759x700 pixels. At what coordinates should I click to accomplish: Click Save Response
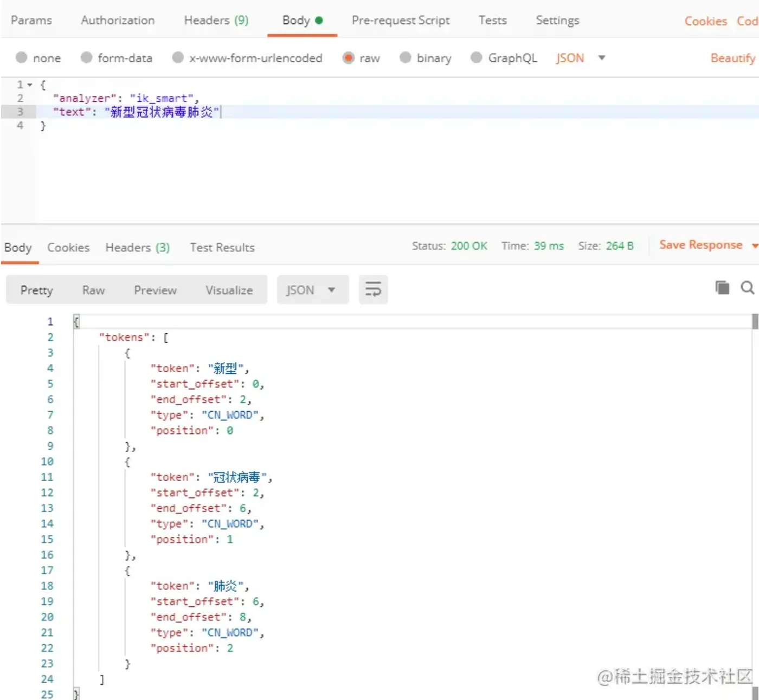point(700,245)
